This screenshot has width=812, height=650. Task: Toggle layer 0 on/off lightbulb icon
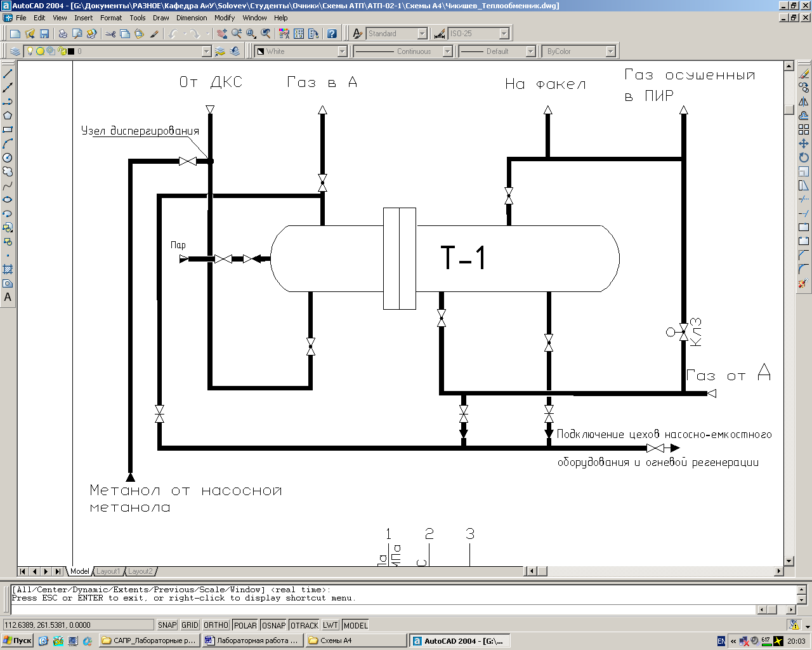(30, 51)
